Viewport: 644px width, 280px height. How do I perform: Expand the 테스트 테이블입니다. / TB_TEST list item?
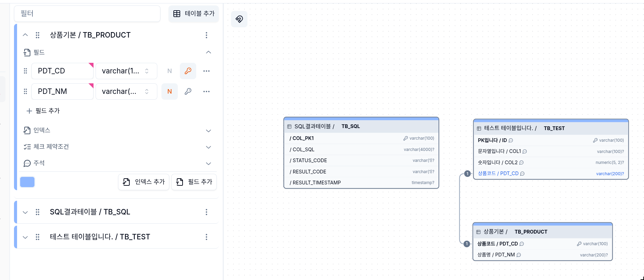[25, 237]
